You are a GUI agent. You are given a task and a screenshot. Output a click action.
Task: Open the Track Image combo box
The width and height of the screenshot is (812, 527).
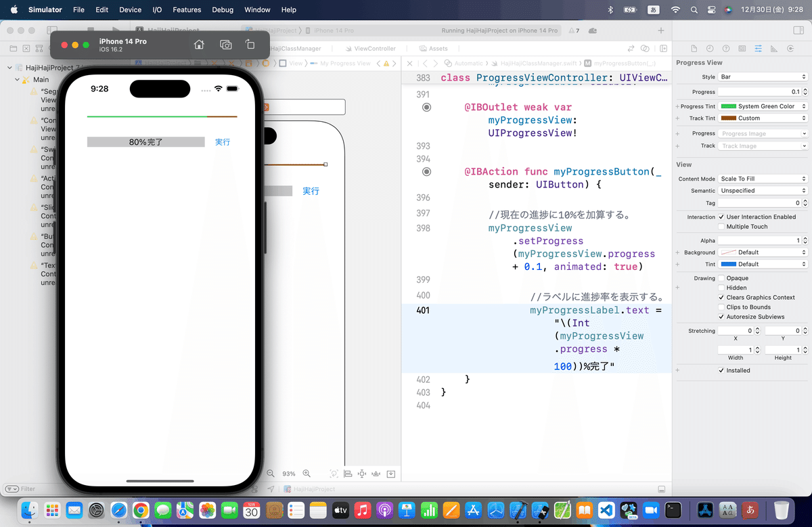pyautogui.click(x=763, y=145)
